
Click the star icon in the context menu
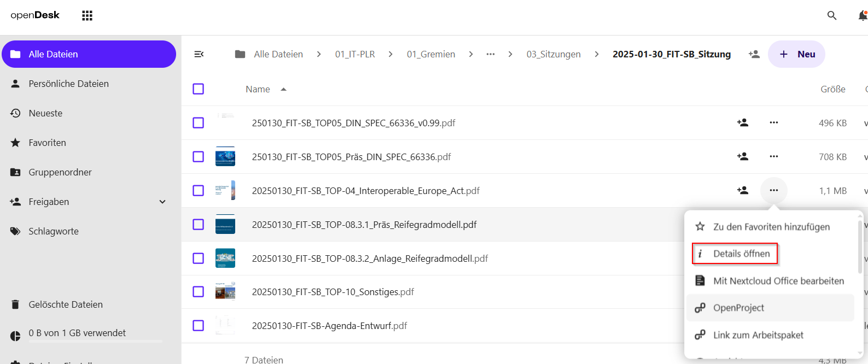pyautogui.click(x=700, y=227)
